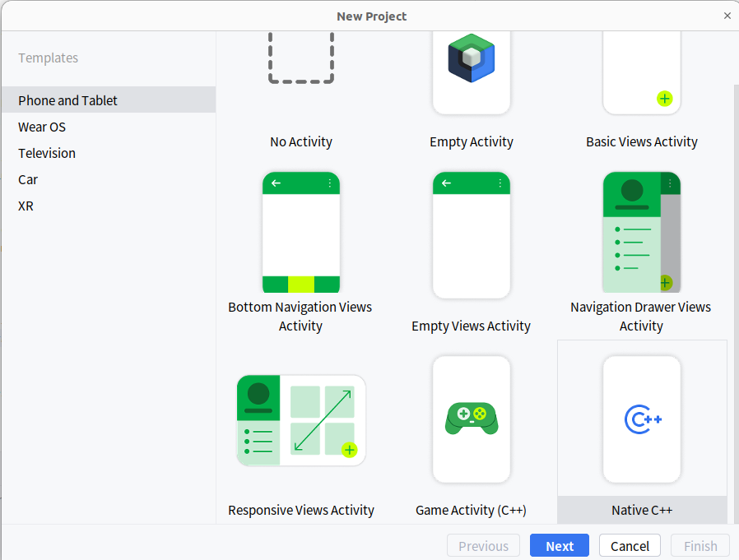Close the New Project dialog
The width and height of the screenshot is (739, 560).
click(x=727, y=16)
